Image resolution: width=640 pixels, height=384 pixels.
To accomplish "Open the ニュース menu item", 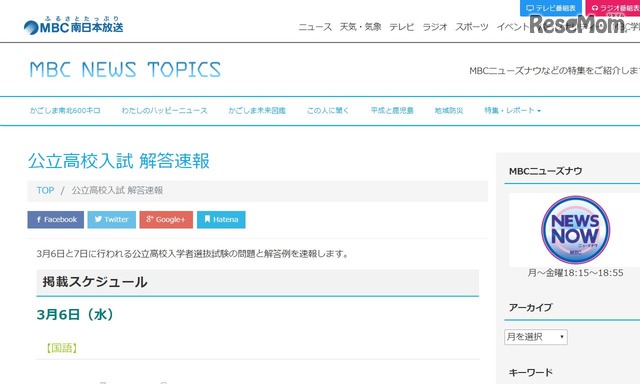I will (315, 27).
